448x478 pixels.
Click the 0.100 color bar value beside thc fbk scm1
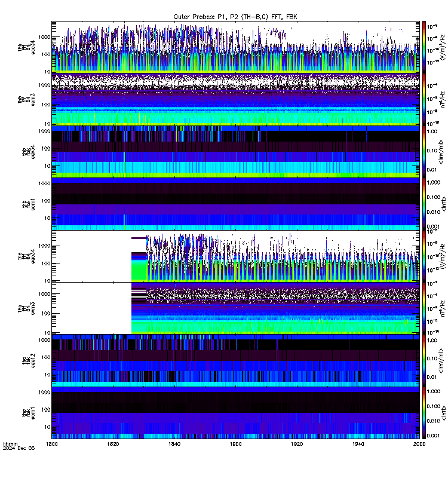434,406
